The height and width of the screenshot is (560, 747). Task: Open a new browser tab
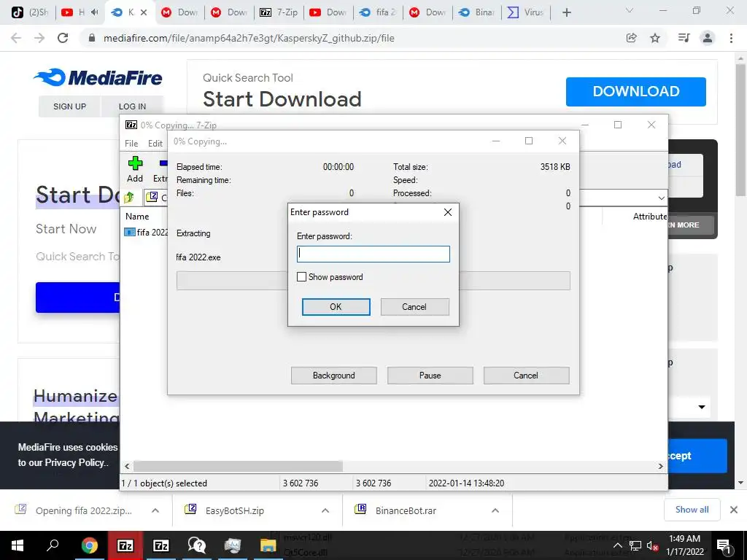click(x=566, y=12)
